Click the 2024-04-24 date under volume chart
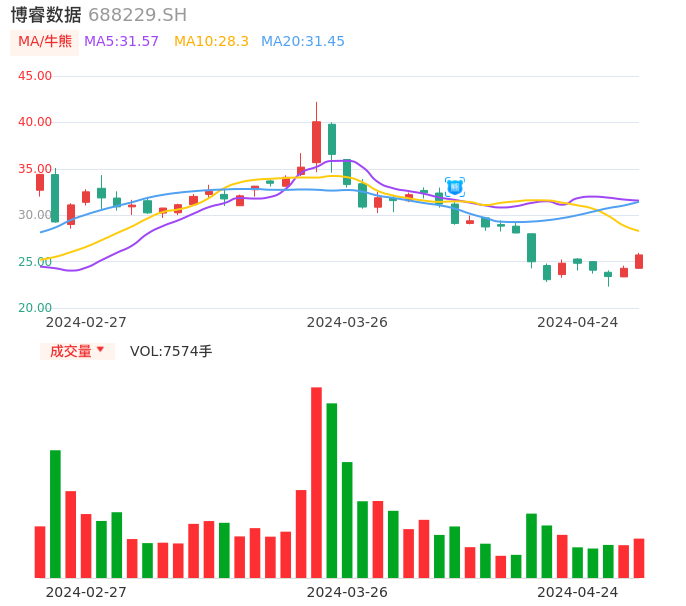The height and width of the screenshot is (606, 686). tap(577, 592)
